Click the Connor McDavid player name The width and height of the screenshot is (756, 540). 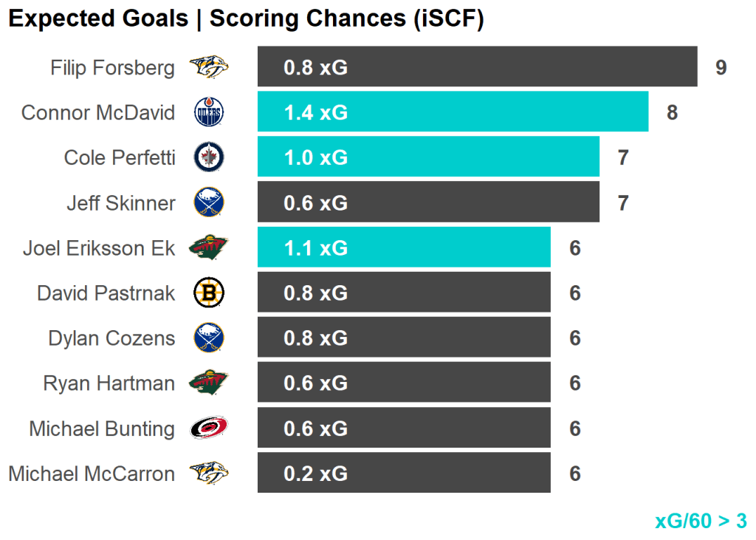coord(98,113)
